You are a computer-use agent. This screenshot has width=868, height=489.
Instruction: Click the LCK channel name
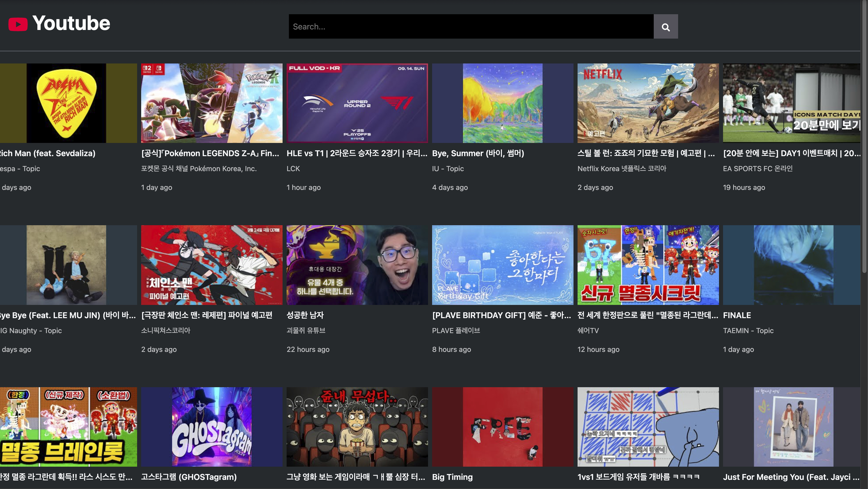[x=293, y=169]
